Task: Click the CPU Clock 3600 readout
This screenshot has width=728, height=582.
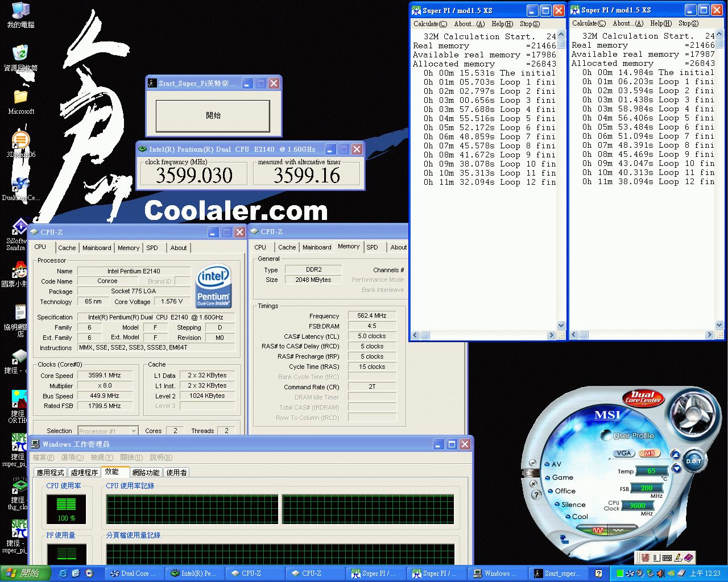Action: (637, 506)
